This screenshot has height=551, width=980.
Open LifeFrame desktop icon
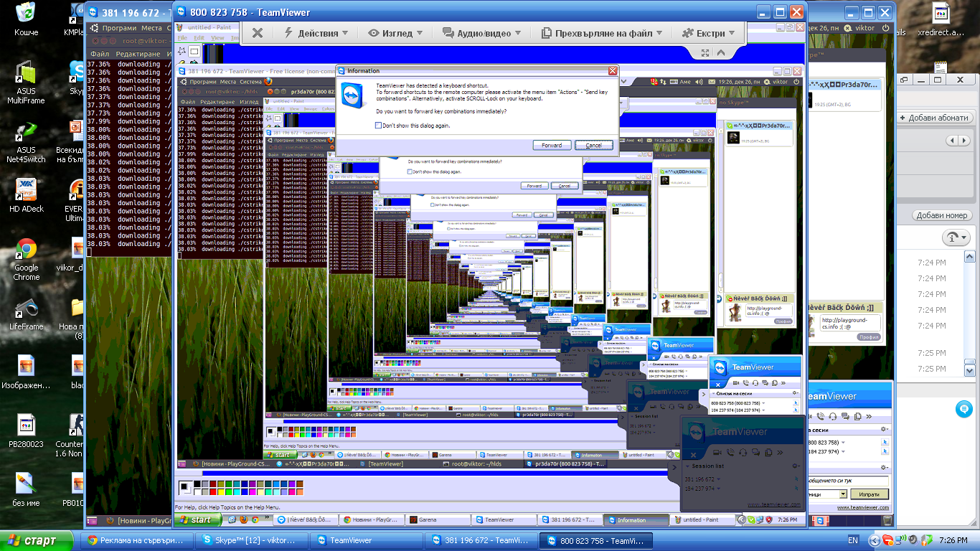[27, 314]
